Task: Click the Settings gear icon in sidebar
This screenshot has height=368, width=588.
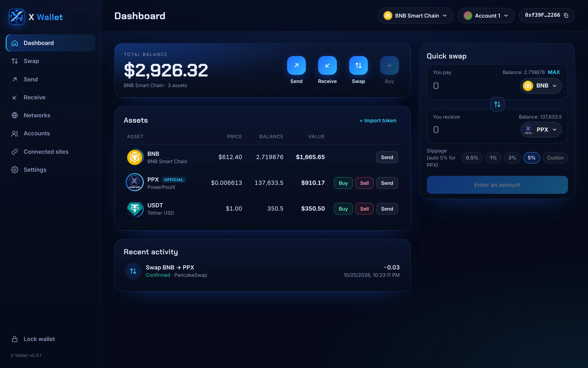Action: (x=15, y=170)
